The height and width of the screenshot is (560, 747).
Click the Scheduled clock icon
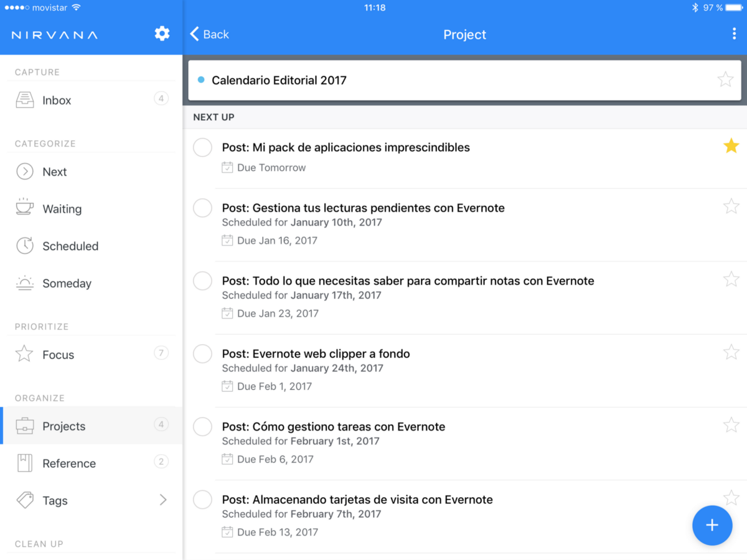pyautogui.click(x=25, y=246)
